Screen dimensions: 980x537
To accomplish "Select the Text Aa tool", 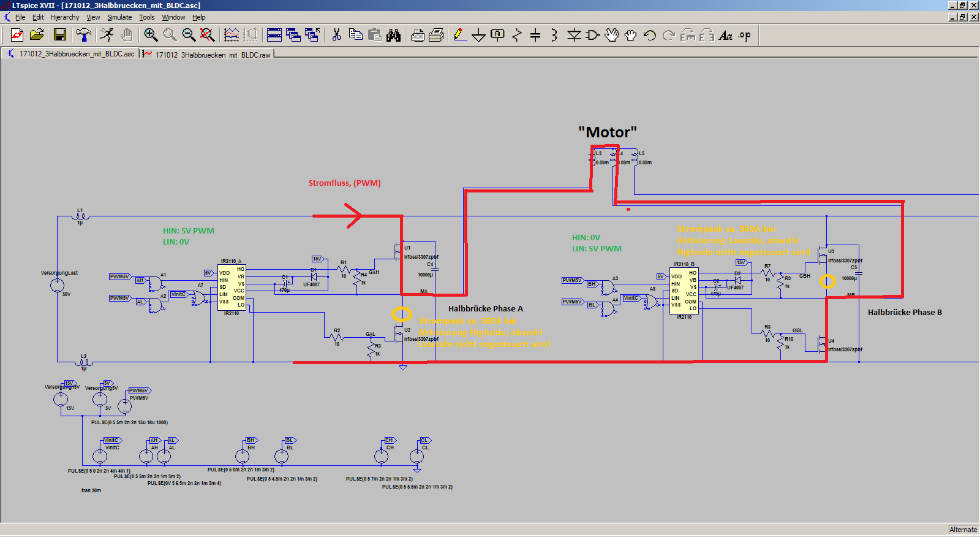I will [726, 35].
